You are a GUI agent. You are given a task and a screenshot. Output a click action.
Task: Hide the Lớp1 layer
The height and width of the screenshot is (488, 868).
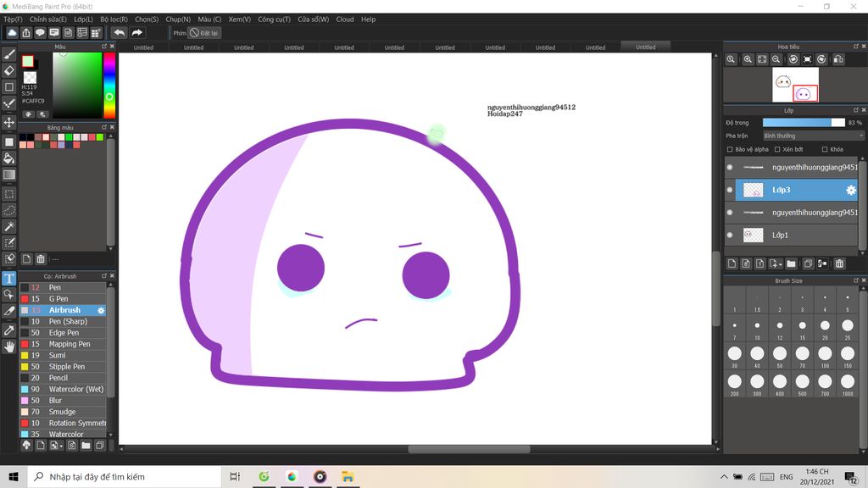click(730, 236)
